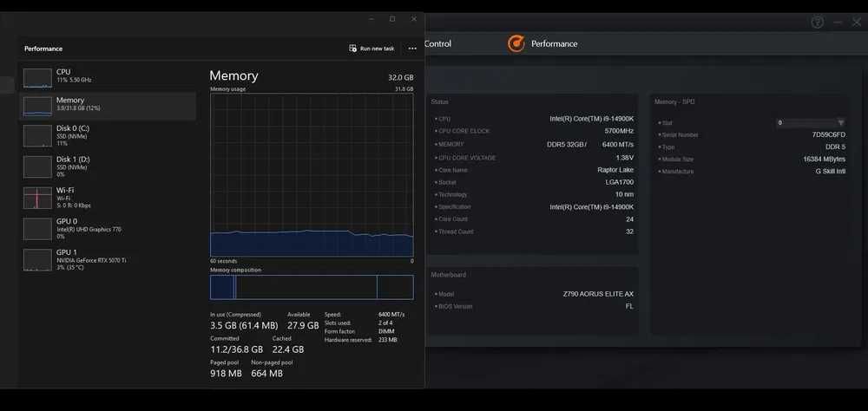Click the motherboard model Z790 AORUS ELITE AX
The width and height of the screenshot is (868, 411).
point(598,294)
